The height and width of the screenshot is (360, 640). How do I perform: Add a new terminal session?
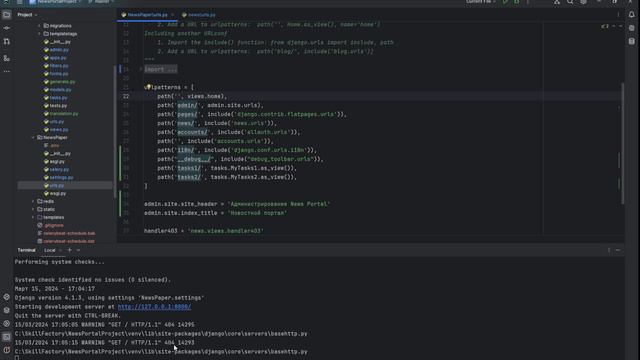click(69, 250)
